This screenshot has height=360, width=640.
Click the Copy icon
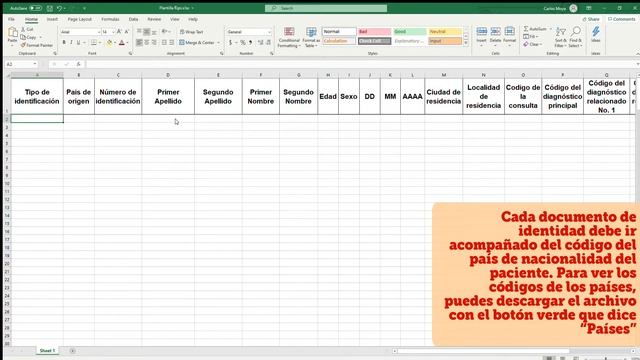click(x=23, y=37)
